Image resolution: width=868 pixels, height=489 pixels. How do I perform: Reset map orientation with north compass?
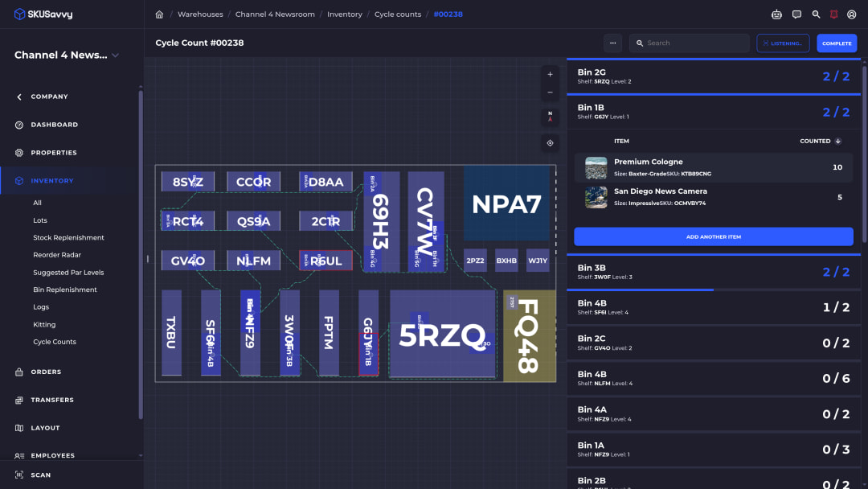coord(550,117)
